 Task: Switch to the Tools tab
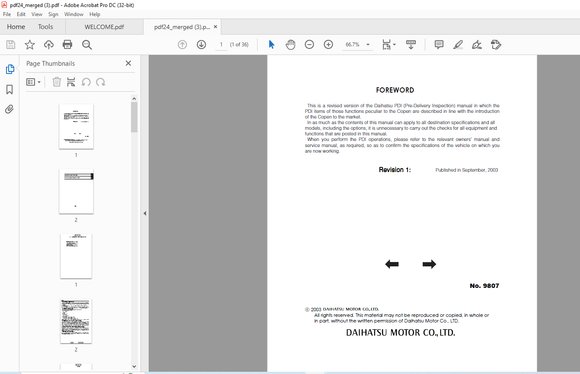45,27
